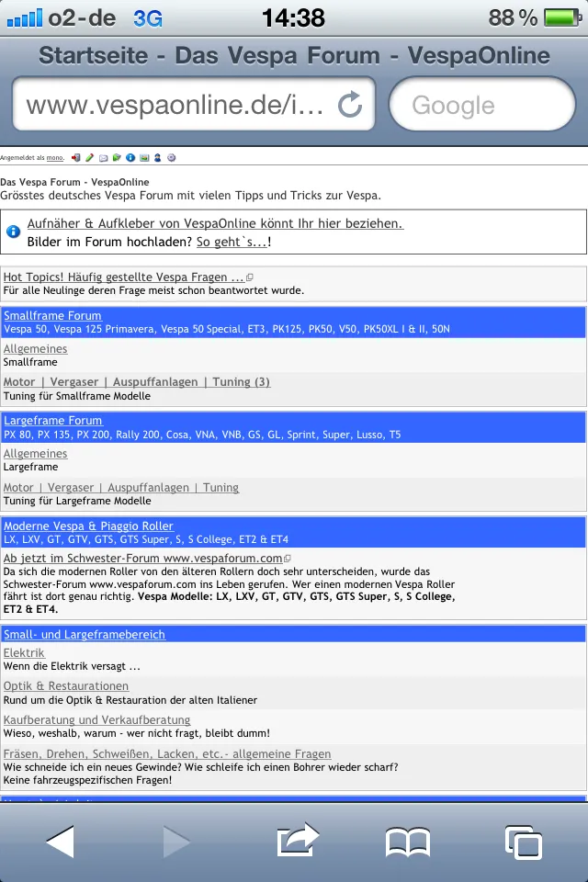Tap the vespaonline.de URL address bar
Screen dimensions: 588x882
175,106
